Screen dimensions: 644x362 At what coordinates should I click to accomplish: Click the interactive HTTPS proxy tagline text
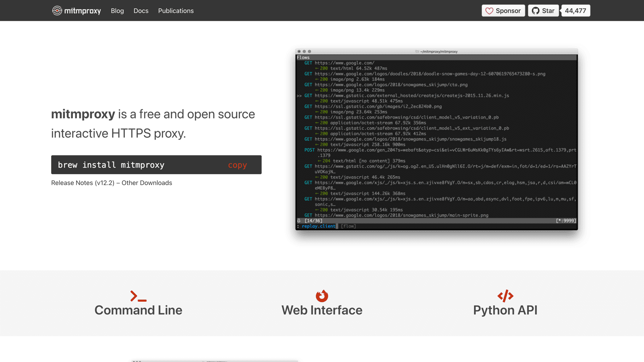(118, 133)
